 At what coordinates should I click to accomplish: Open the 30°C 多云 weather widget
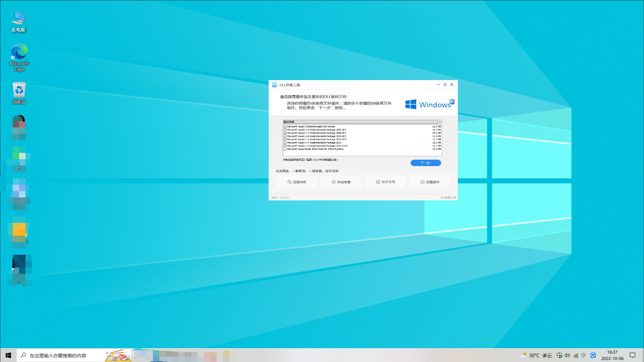[x=535, y=355]
